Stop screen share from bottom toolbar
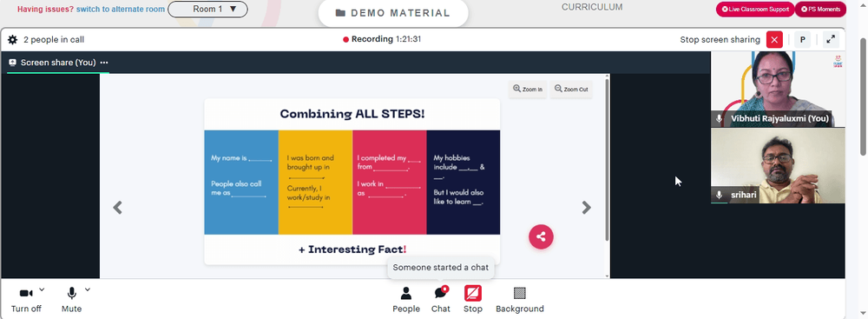The width and height of the screenshot is (868, 319). click(473, 300)
